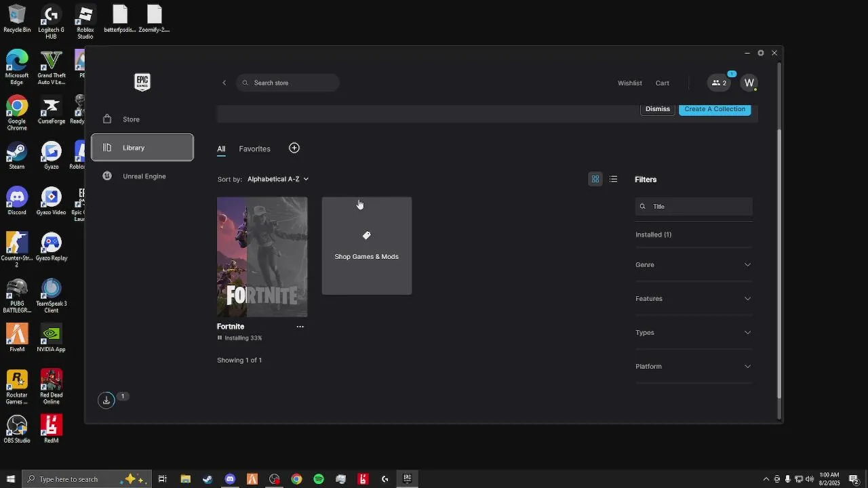Open Discord from the taskbar
The image size is (868, 488).
[x=230, y=479]
